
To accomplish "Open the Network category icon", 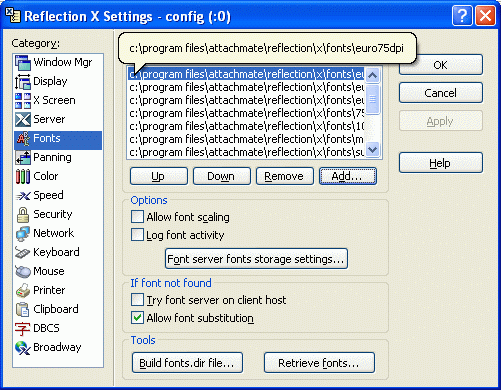I will click(23, 234).
